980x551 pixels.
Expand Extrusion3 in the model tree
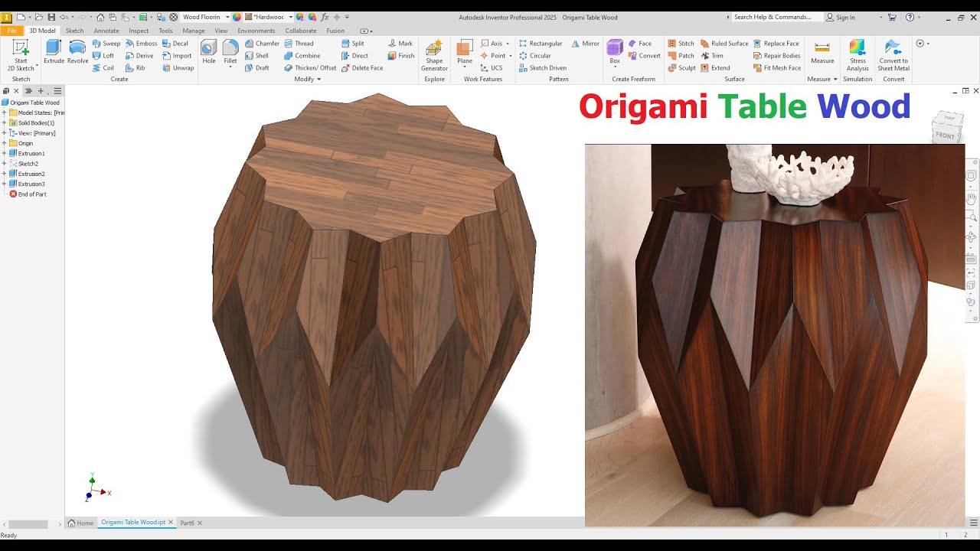click(4, 184)
